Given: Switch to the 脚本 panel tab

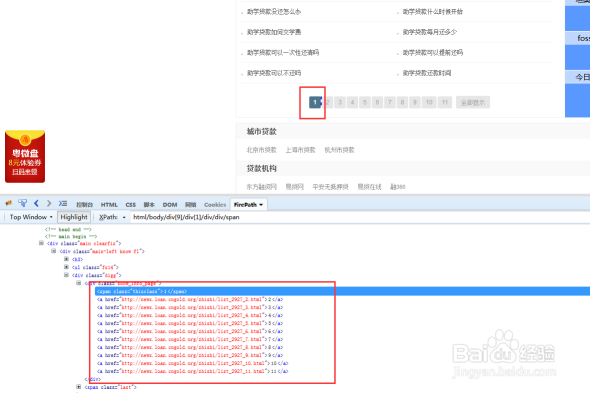Looking at the screenshot, I should click(149, 205).
